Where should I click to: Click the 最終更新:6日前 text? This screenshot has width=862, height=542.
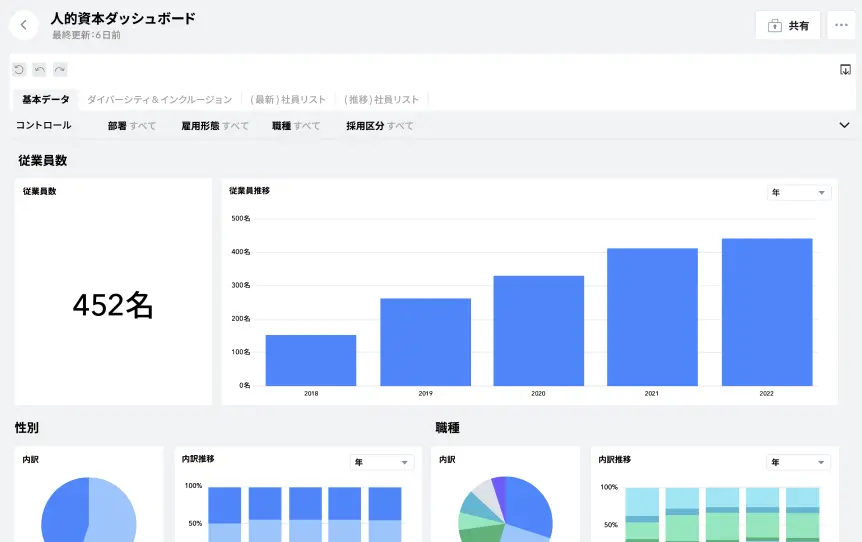pyautogui.click(x=86, y=35)
